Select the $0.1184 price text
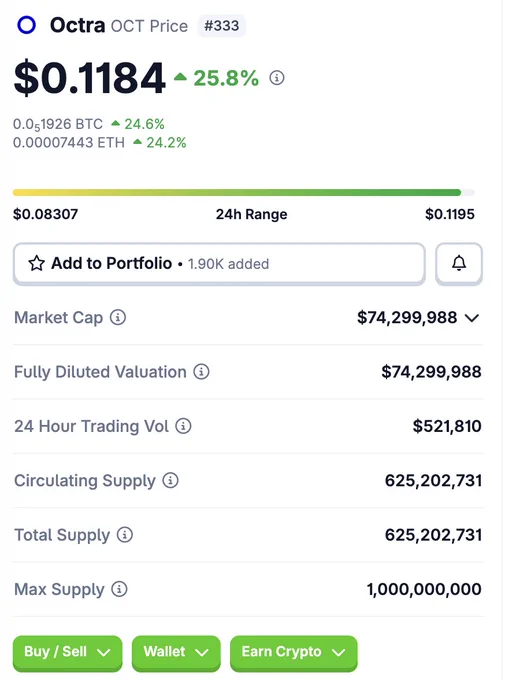This screenshot has width=505, height=680. [x=89, y=78]
